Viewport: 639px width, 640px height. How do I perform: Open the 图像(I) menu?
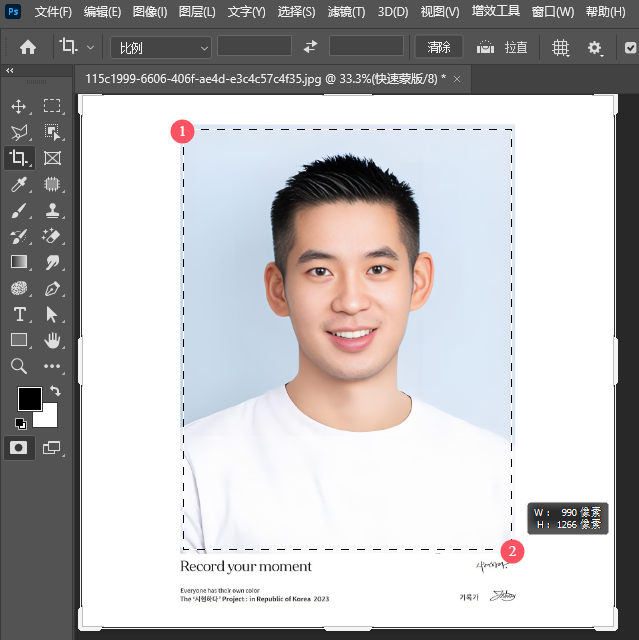click(150, 12)
